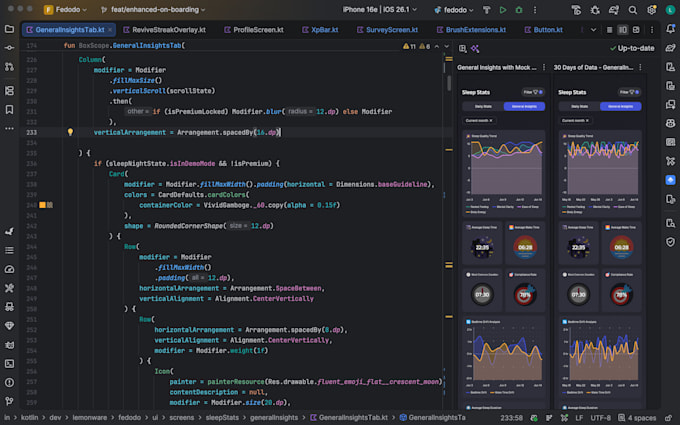Viewport: 680px width, 425px height.
Task: Toggle Filter in first Sleep Stats preview
Action: point(533,92)
